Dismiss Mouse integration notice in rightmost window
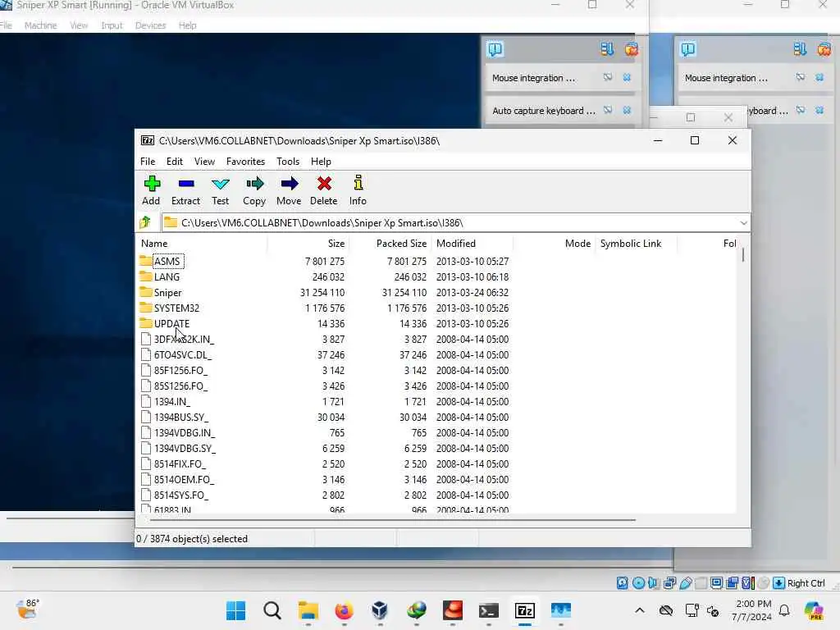The height and width of the screenshot is (630, 840). pos(819,78)
